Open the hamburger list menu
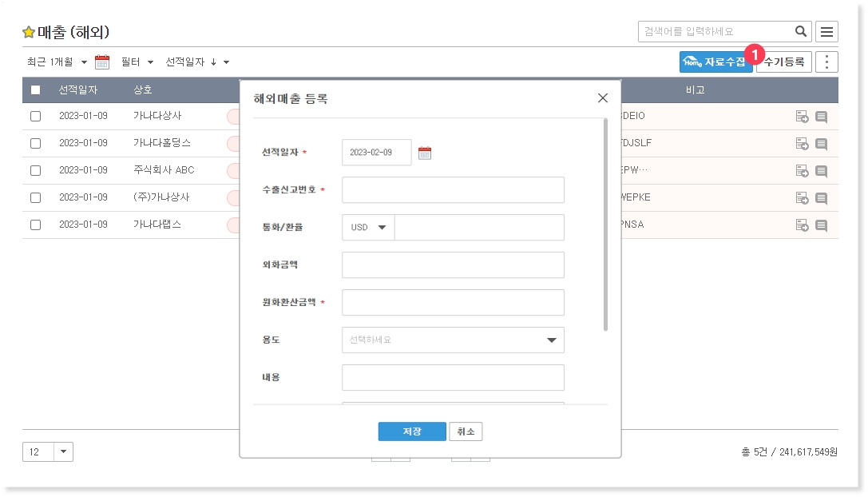The height and width of the screenshot is (497, 868). [826, 32]
